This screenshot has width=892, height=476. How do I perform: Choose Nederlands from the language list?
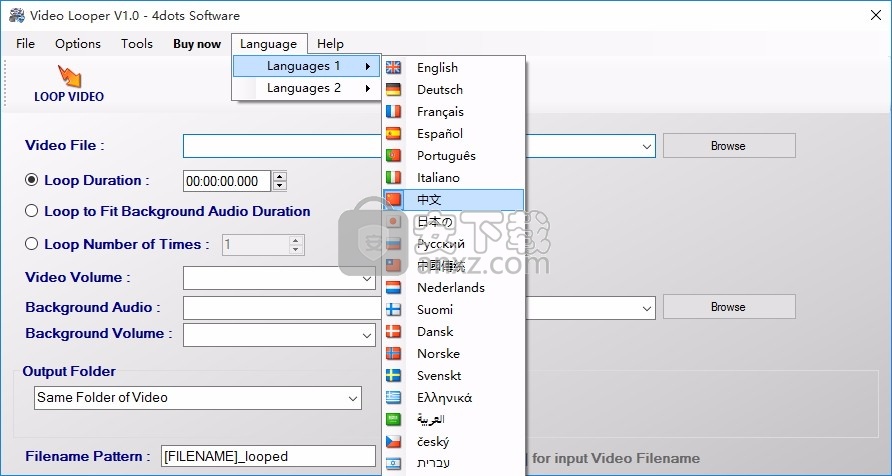[x=453, y=288]
